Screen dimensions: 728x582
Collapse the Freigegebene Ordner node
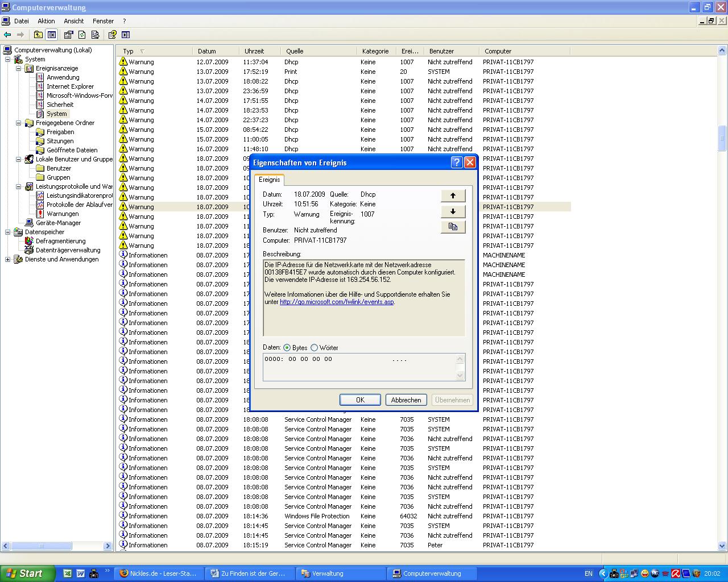pyautogui.click(x=18, y=123)
